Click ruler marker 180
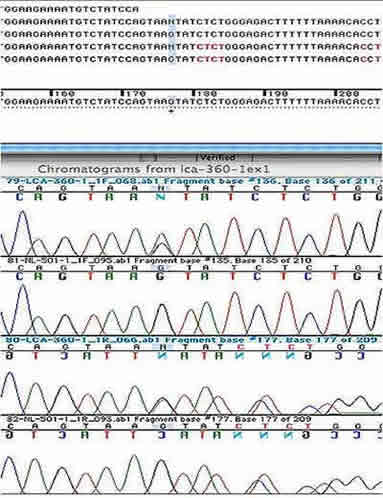Screen dimensions: 383x498 coord(204,93)
